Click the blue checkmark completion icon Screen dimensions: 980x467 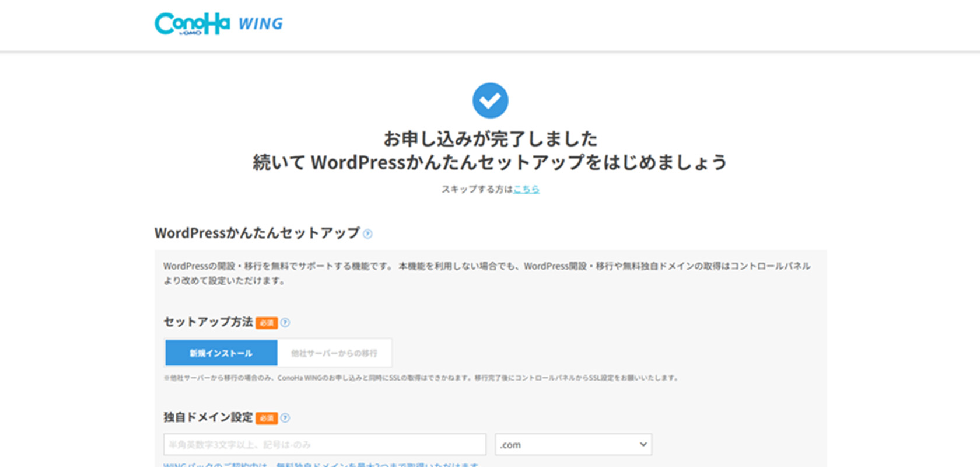pos(490,100)
